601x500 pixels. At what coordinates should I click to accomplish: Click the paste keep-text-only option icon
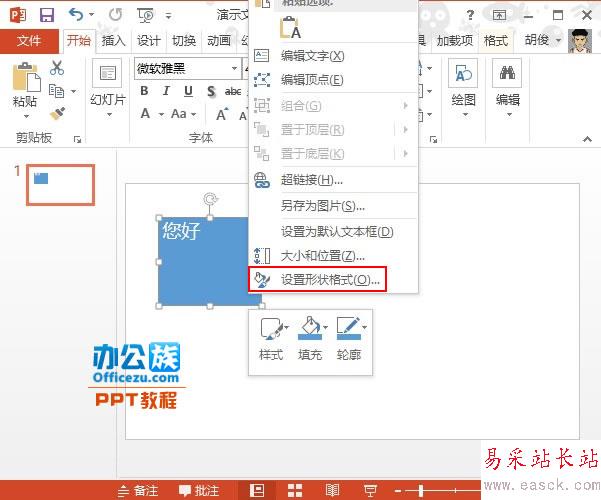[x=290, y=27]
